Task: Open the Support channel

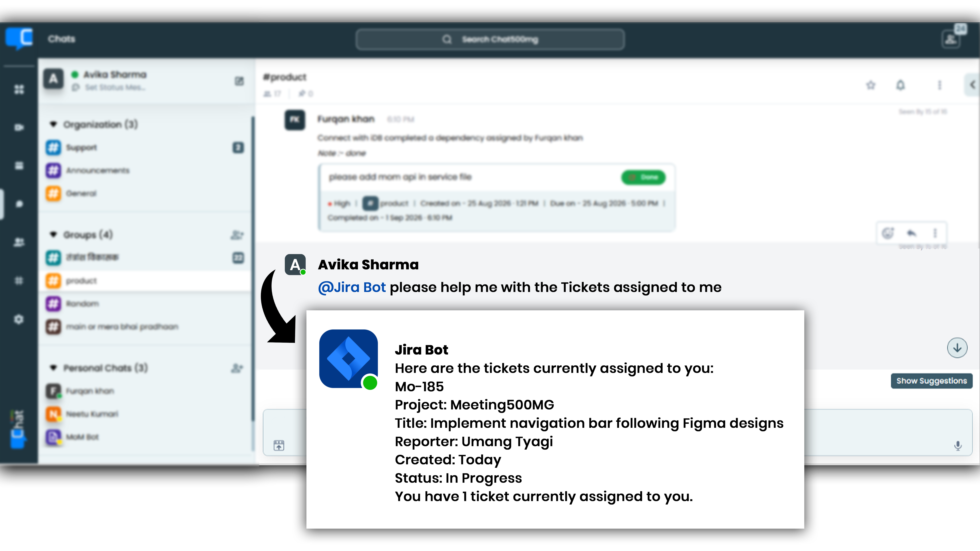Action: (x=145, y=148)
